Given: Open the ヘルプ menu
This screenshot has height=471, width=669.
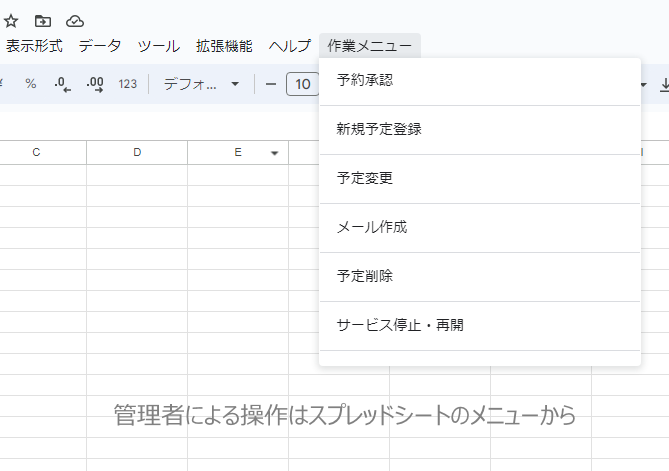Looking at the screenshot, I should [290, 46].
